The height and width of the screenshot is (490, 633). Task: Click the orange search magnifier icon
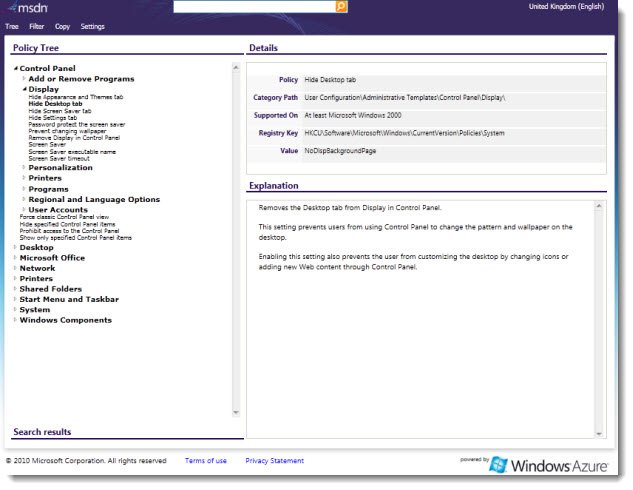(342, 6)
